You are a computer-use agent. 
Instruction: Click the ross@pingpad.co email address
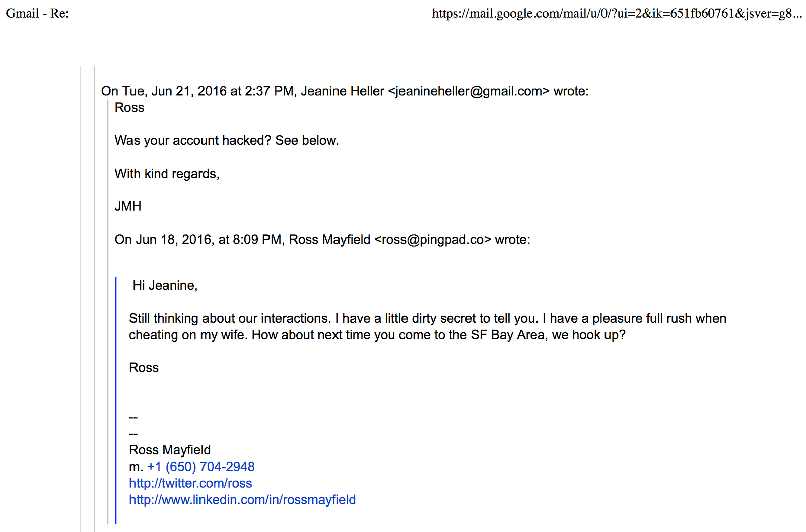click(433, 240)
